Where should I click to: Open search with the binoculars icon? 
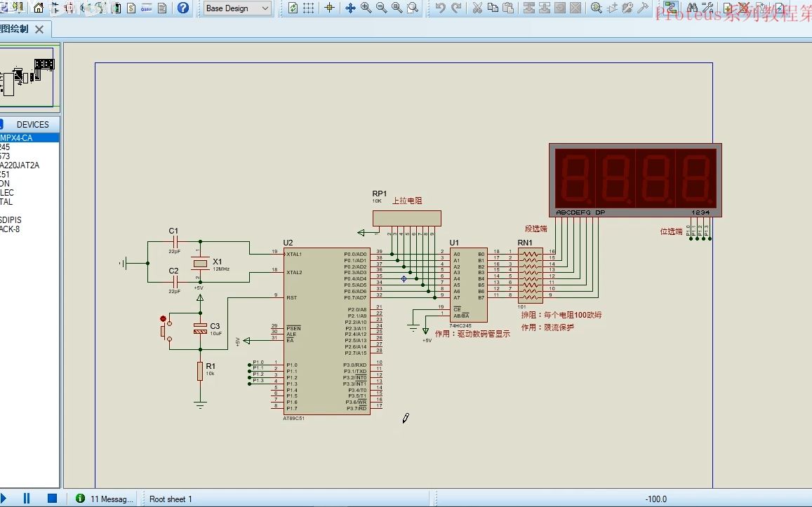tap(692, 8)
